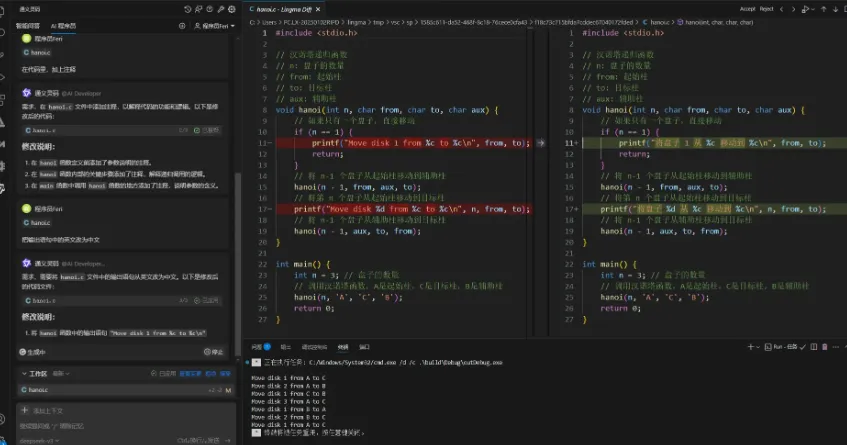Collapse the 工作区 section chevron
Viewport: 847px width, 445px height.
(x=24, y=374)
